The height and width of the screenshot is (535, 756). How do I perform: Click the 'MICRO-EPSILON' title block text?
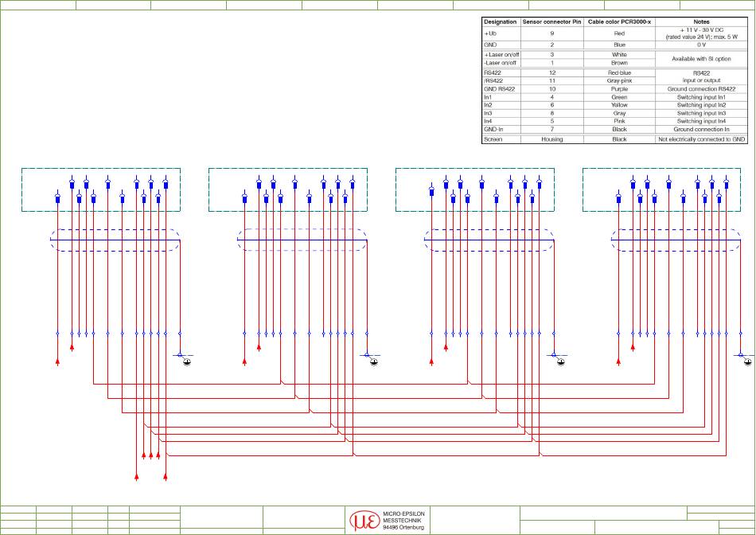click(x=403, y=514)
